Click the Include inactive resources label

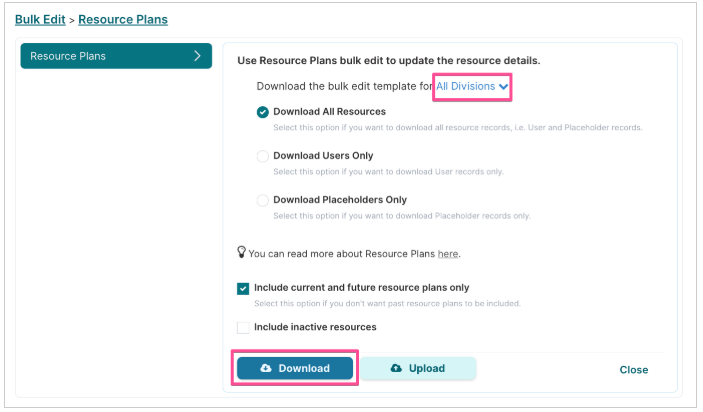(315, 327)
